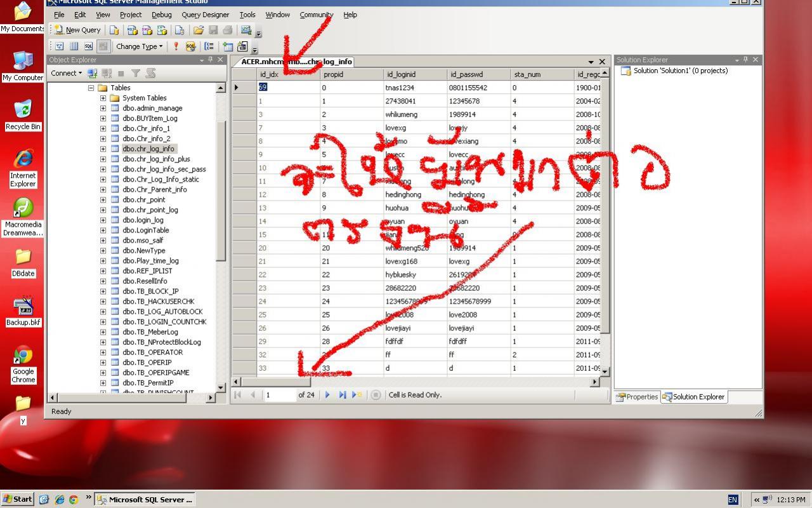
Task: Expand the dbo.BUYItem_Log table node
Action: (103, 118)
